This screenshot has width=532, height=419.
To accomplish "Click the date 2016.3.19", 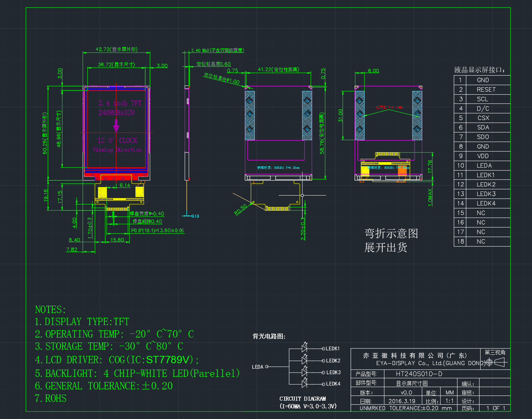I will 402,401.
